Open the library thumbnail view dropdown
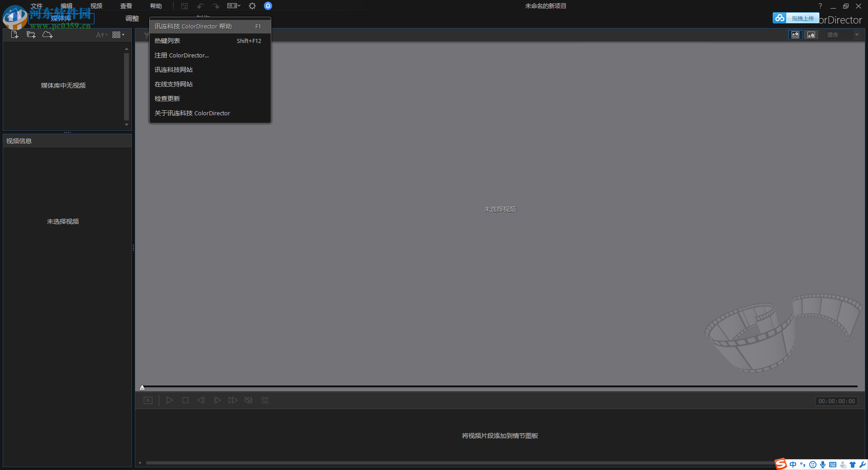This screenshot has width=868, height=470. (118, 35)
